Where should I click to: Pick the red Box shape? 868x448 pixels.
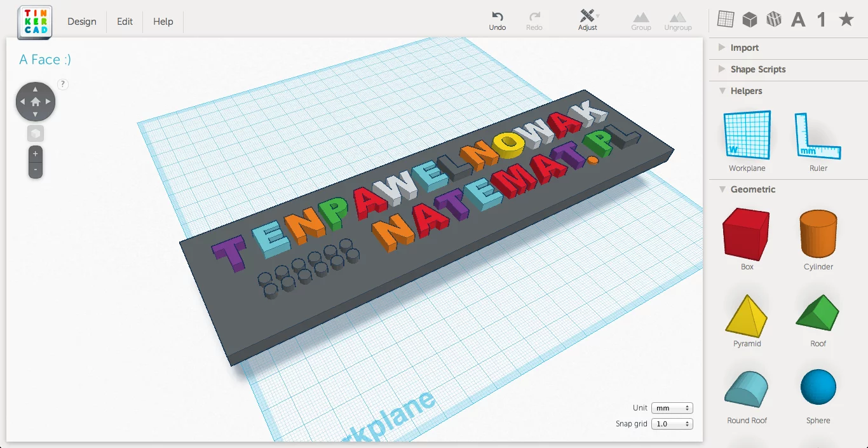[x=747, y=240]
